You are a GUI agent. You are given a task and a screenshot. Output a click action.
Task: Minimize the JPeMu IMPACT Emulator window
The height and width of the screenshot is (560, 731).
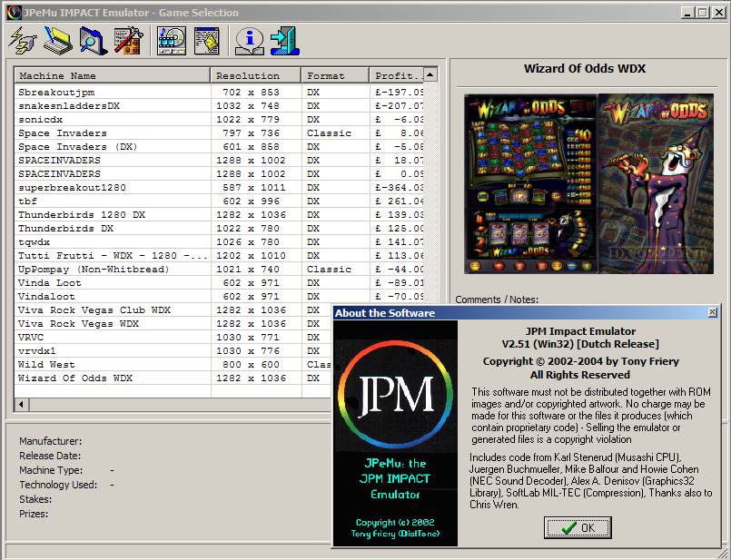click(687, 13)
